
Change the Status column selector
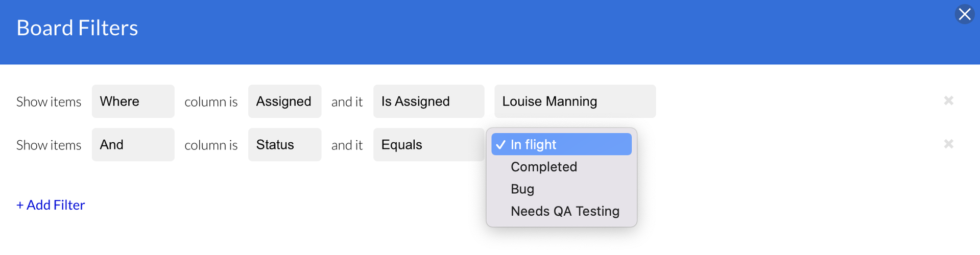284,145
